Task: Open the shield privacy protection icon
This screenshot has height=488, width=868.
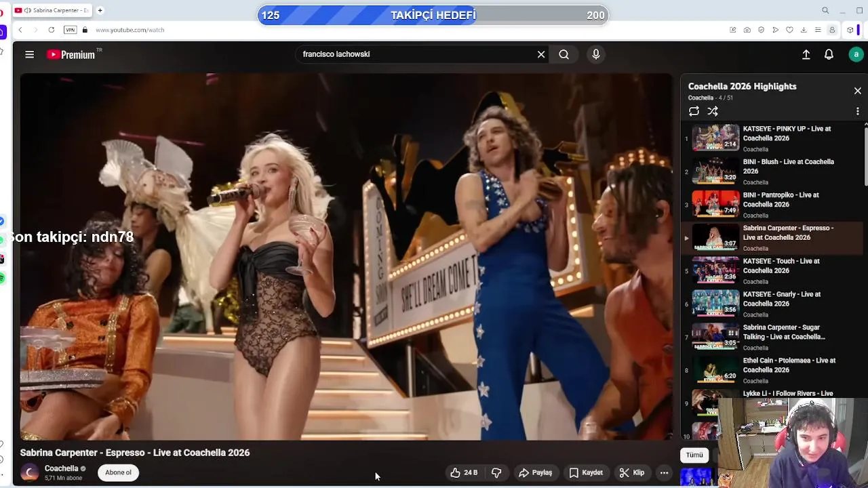Action: [761, 30]
